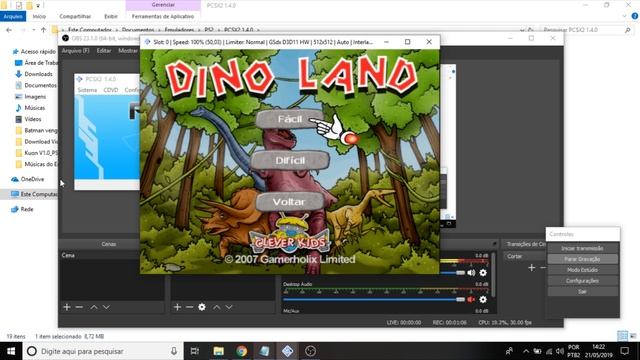Open Cortar transition dropdown
The width and height of the screenshot is (640, 360).
[x=525, y=256]
